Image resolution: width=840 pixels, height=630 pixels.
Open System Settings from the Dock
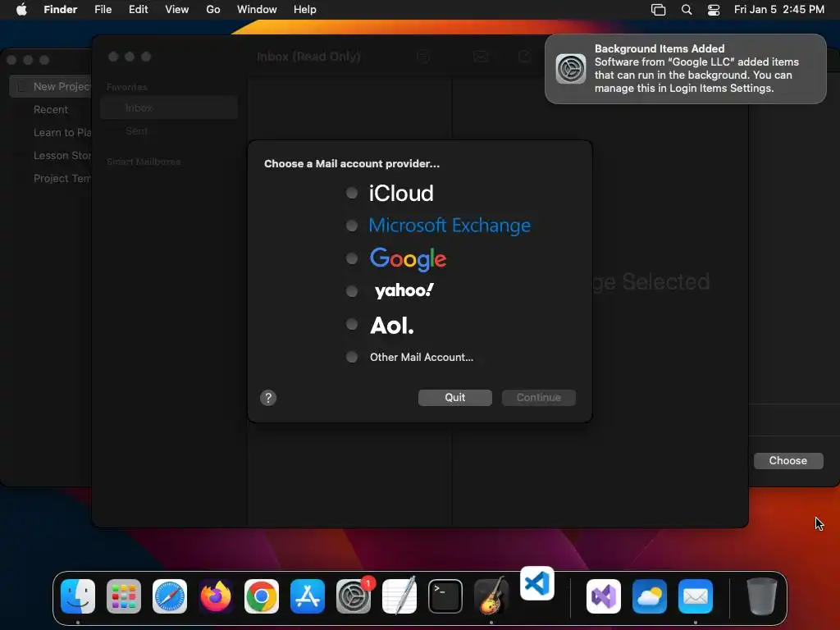(354, 596)
